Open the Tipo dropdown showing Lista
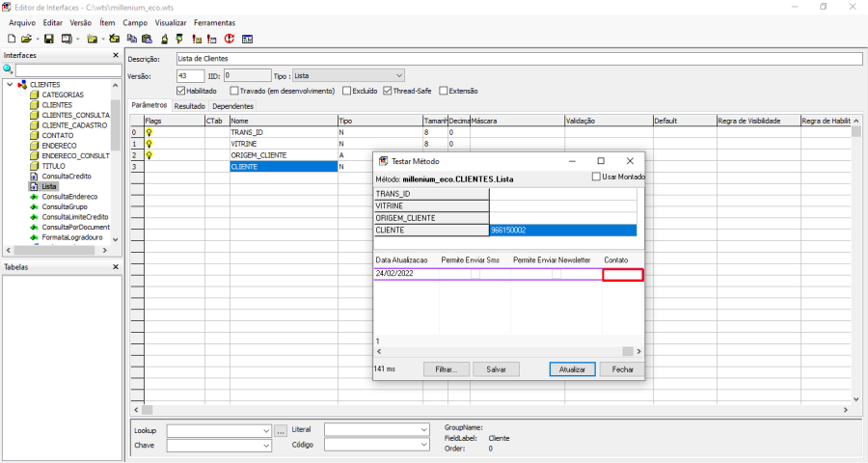The height and width of the screenshot is (463, 868). tap(348, 76)
